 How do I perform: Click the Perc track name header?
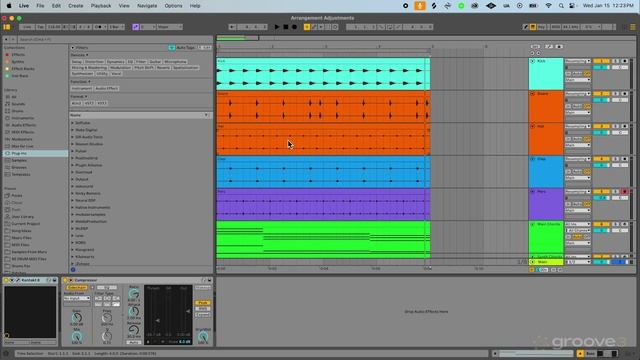click(542, 191)
